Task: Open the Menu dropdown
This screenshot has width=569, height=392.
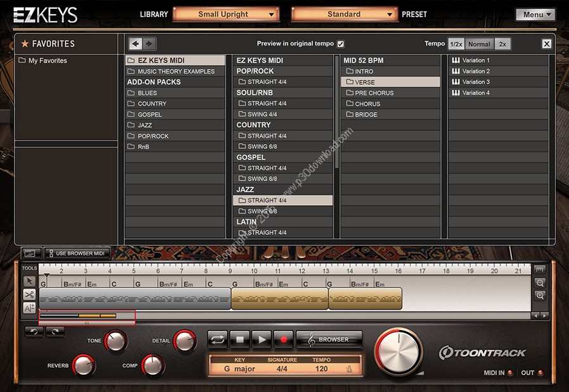Action: coord(535,15)
